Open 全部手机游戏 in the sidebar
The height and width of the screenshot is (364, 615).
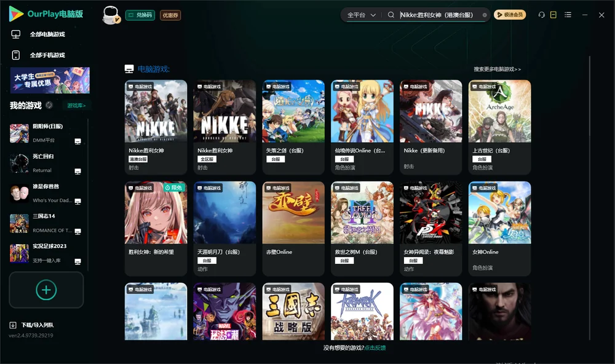[47, 55]
